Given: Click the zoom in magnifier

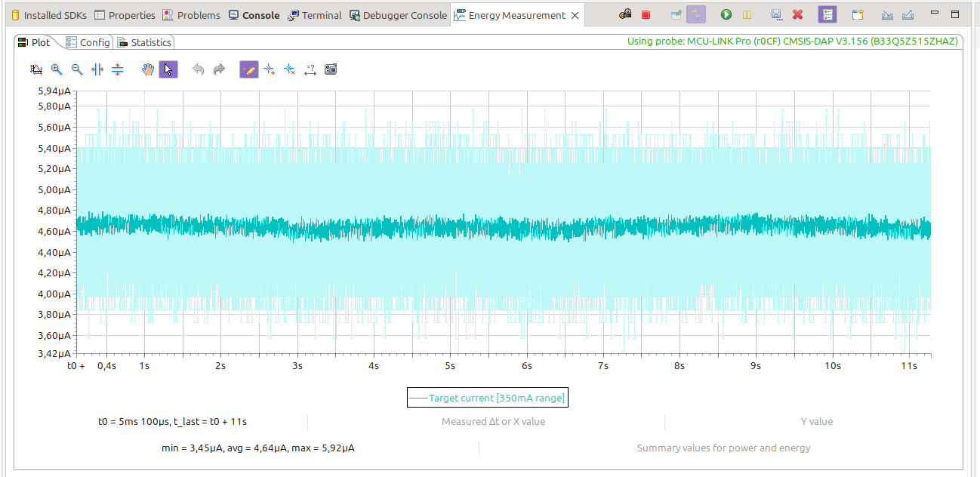Looking at the screenshot, I should click(x=57, y=69).
